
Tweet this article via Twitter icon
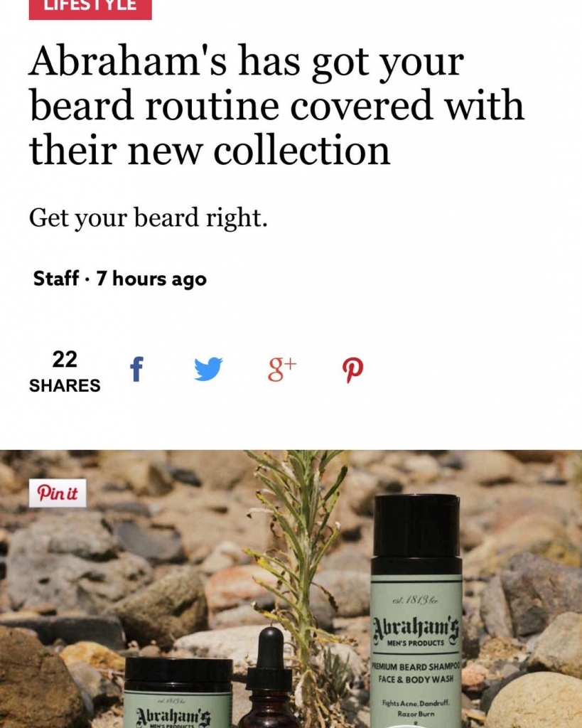pos(208,369)
